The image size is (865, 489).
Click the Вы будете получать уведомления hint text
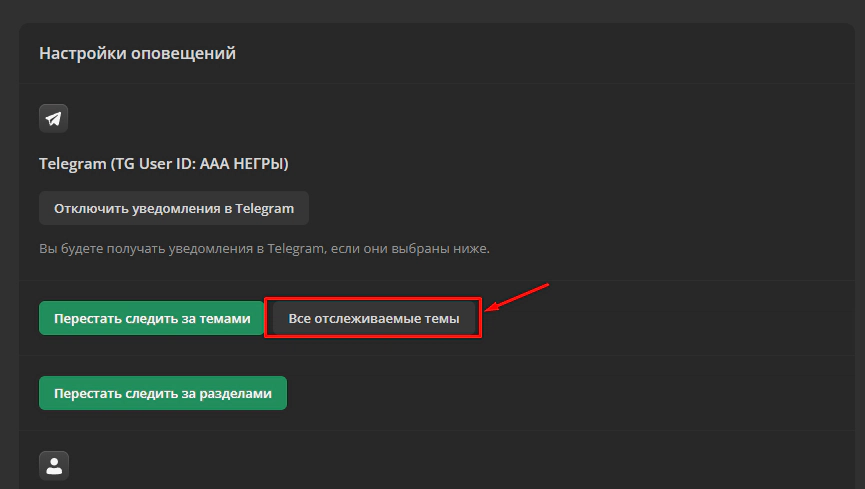(264, 249)
